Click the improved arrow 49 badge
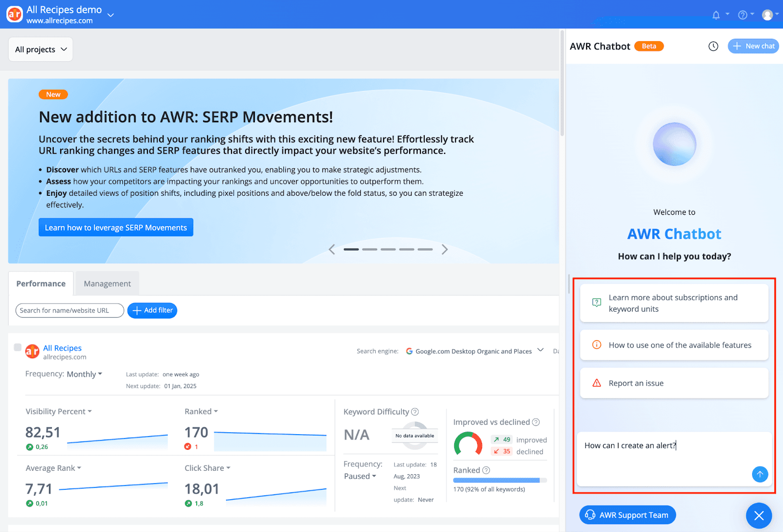Screen dimensions: 783x532 [502, 439]
